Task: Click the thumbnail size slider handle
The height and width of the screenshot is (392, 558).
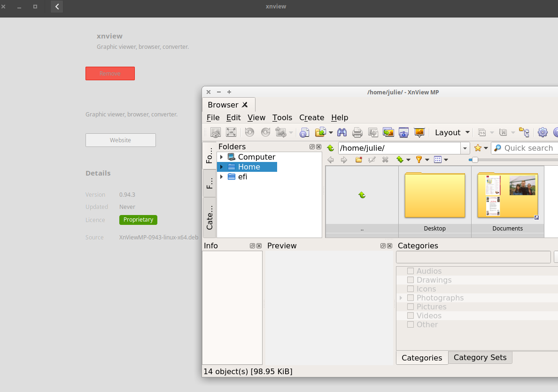Action: point(475,160)
